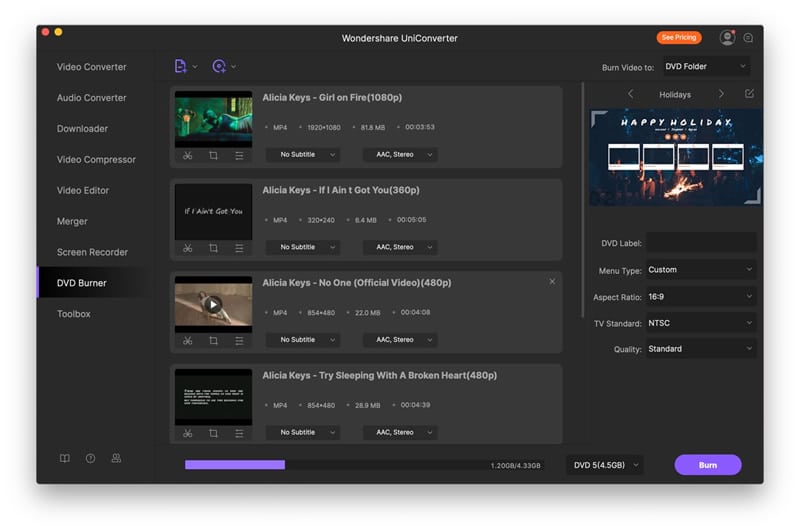Open audio dropdown for If I Ain't Got You
Viewport: 800px width, 532px height.
click(x=401, y=247)
